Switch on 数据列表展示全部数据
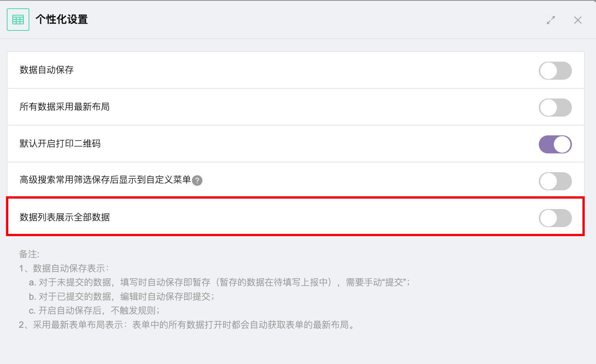This screenshot has height=364, width=596. point(555,218)
